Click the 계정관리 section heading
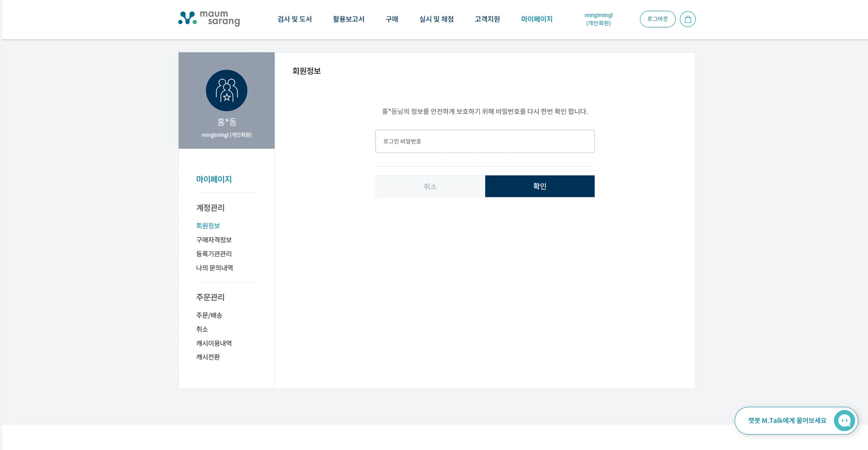Screen dimensions: 868x450 tap(211, 208)
